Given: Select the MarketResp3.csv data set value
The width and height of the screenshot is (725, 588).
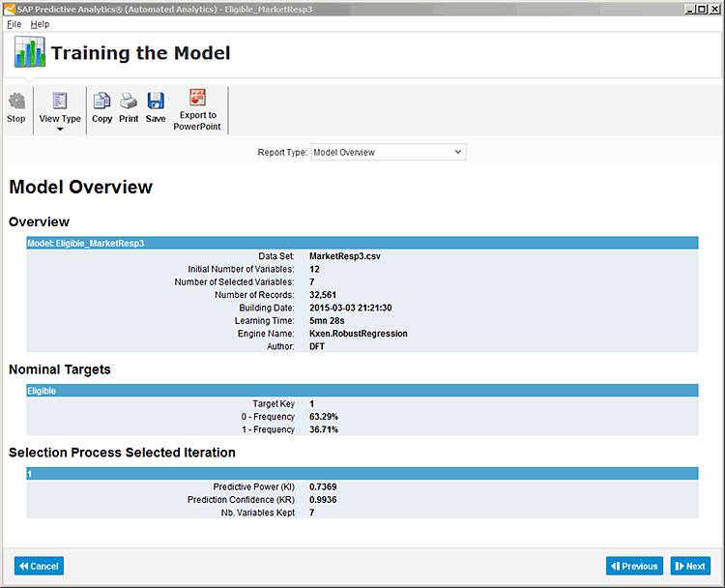Looking at the screenshot, I should coord(344,256).
